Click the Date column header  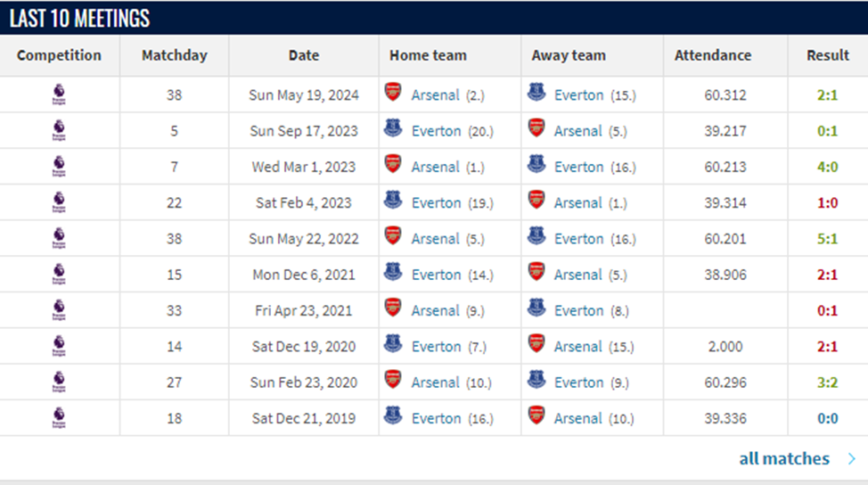coord(304,55)
